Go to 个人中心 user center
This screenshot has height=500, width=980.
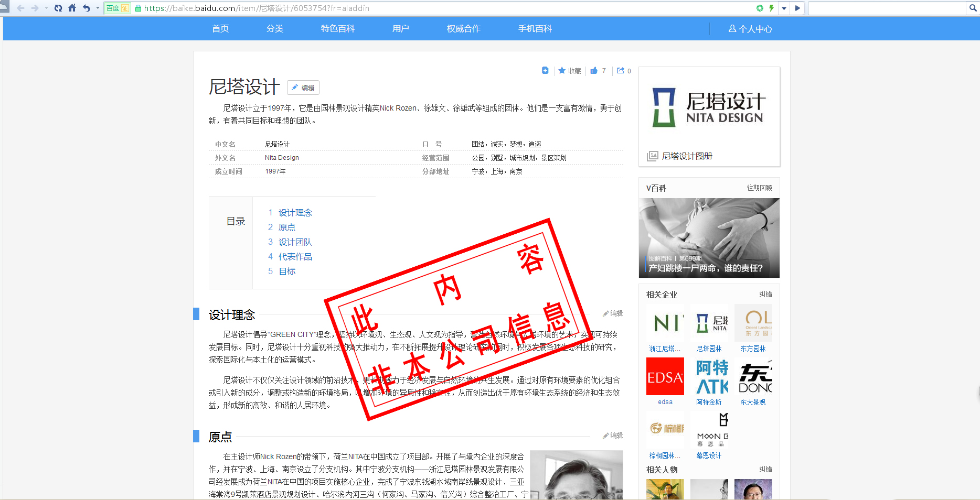(750, 29)
